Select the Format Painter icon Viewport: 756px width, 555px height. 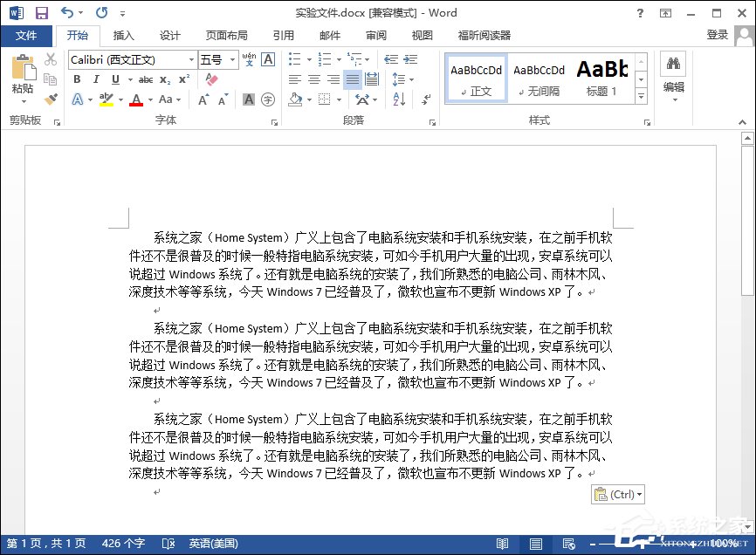click(52, 97)
